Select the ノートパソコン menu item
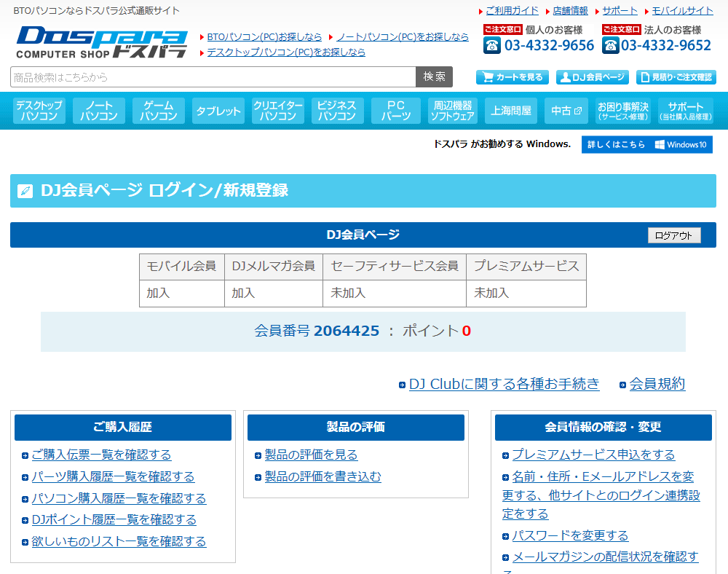 (x=99, y=111)
